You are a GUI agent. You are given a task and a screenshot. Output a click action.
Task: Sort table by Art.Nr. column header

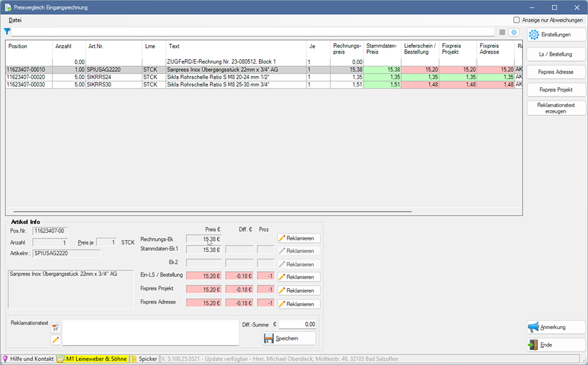(113, 46)
